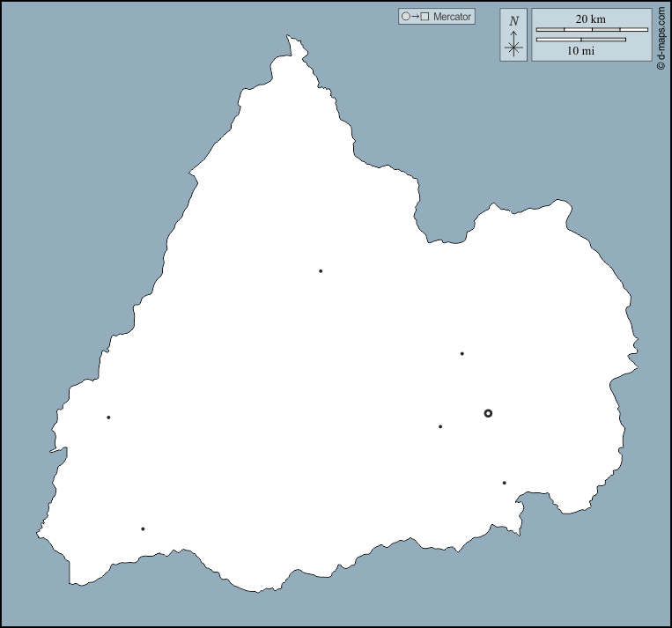672x628 pixels.
Task: Click the small square symbol in the Mercator box
Action: (x=425, y=17)
